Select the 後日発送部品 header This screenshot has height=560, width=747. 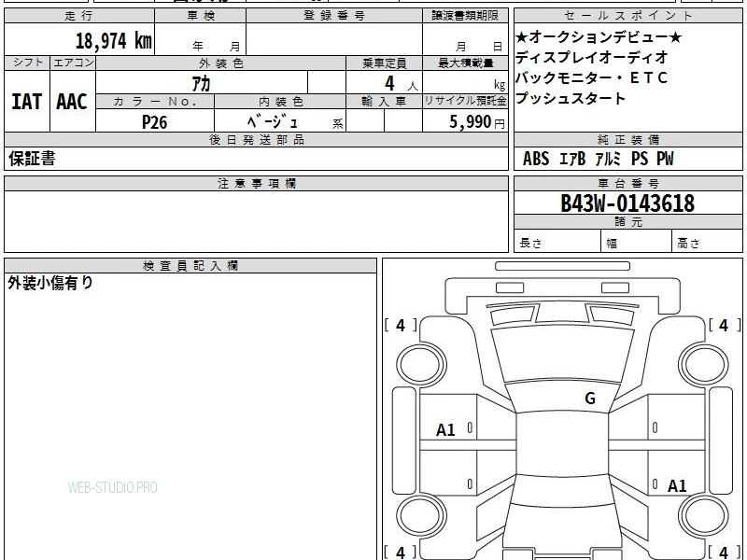click(256, 139)
